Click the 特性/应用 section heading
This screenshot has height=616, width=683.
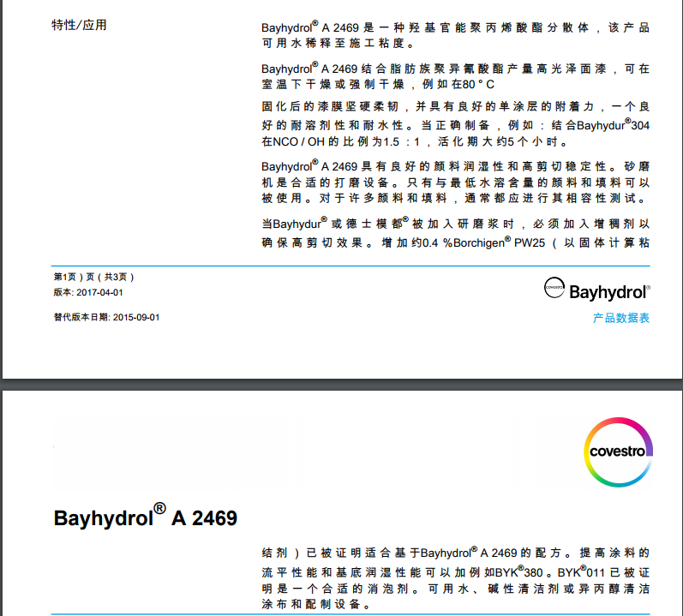tap(80, 25)
